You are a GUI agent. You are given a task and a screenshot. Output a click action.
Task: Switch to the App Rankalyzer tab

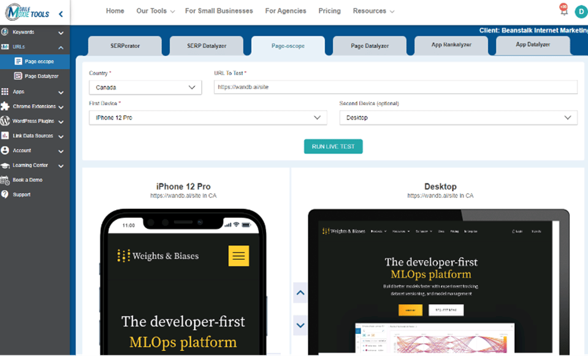pyautogui.click(x=451, y=45)
